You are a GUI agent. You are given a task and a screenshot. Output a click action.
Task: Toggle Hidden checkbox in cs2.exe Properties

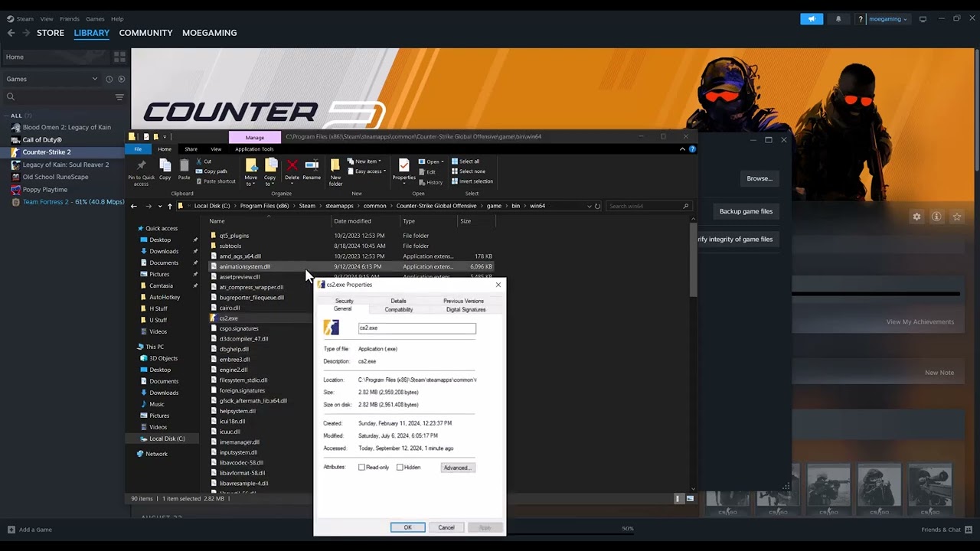(x=400, y=467)
